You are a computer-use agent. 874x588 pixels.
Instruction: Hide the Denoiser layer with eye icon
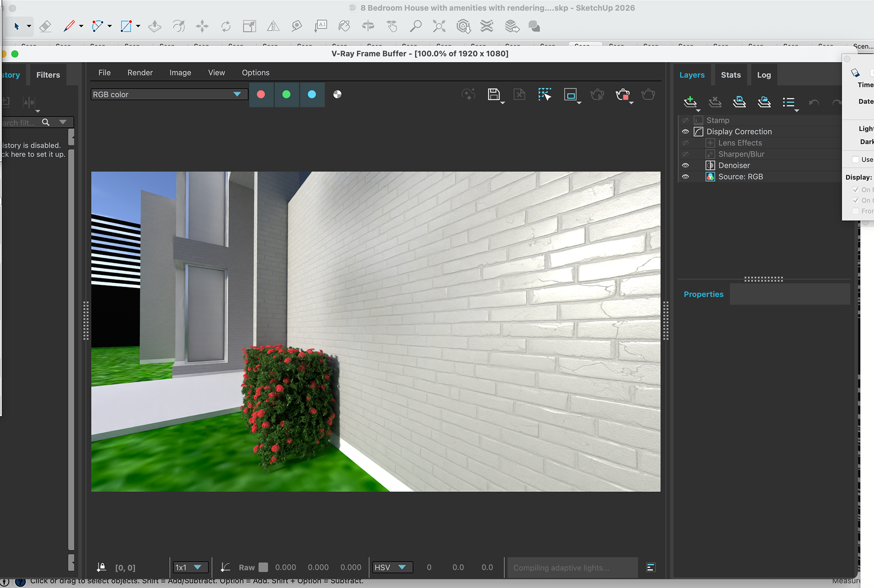pos(685,166)
